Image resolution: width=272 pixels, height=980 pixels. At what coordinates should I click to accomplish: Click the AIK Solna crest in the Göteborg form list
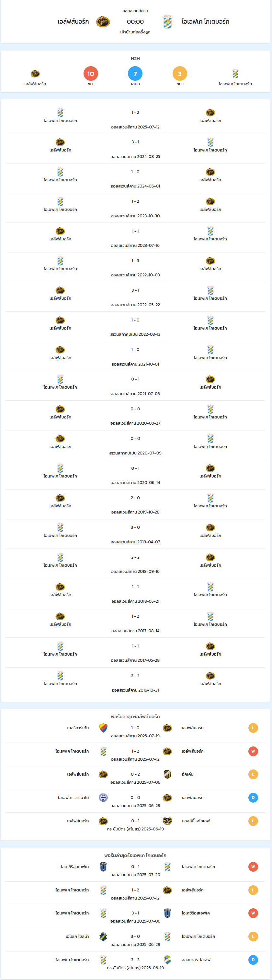pos(103,936)
